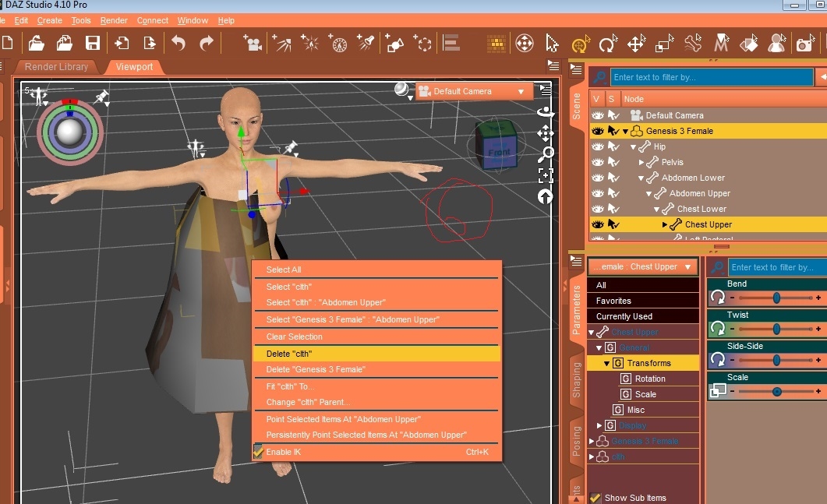Toggle visibility of Default Camera
Screen dimensions: 827x504
point(598,115)
